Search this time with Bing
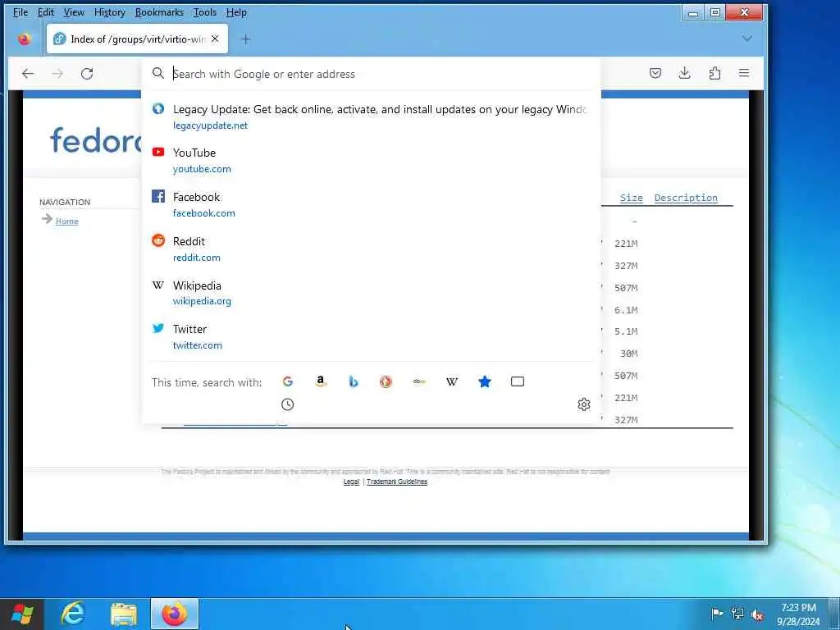Screen dimensions: 840x630 coord(354,381)
